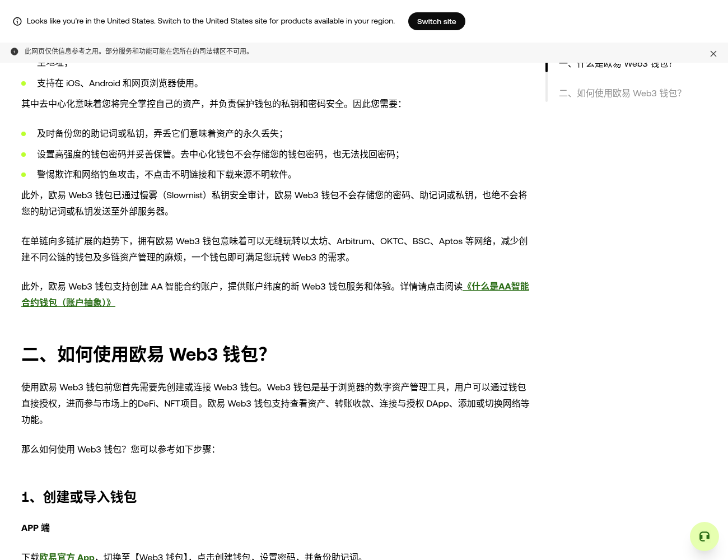Click the info icon beside region notice

pos(17,21)
